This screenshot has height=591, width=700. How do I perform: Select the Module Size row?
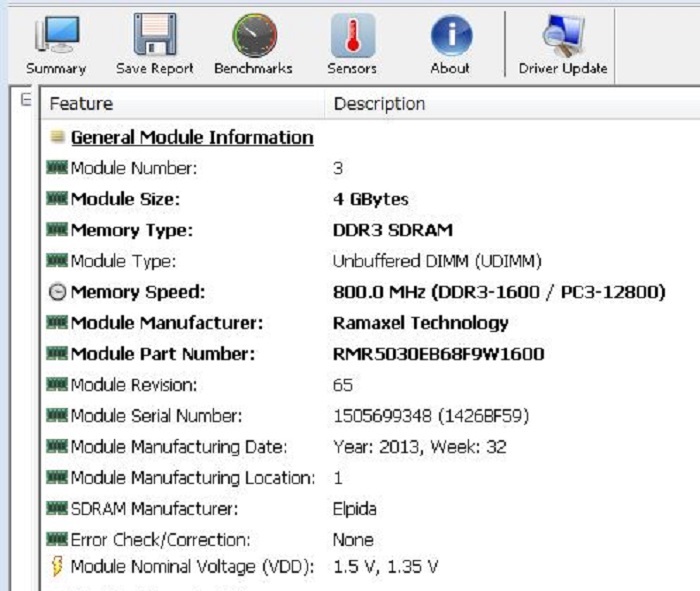(x=125, y=199)
